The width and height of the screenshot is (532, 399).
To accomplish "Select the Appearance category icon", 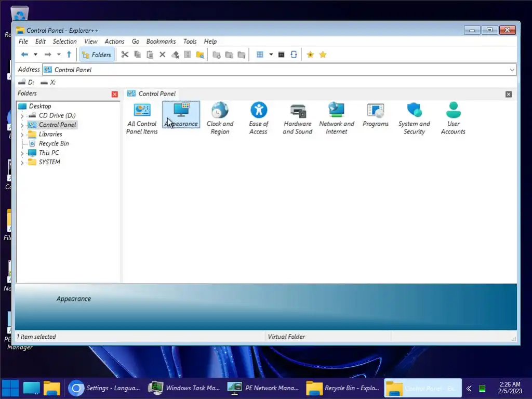I will 181,115.
